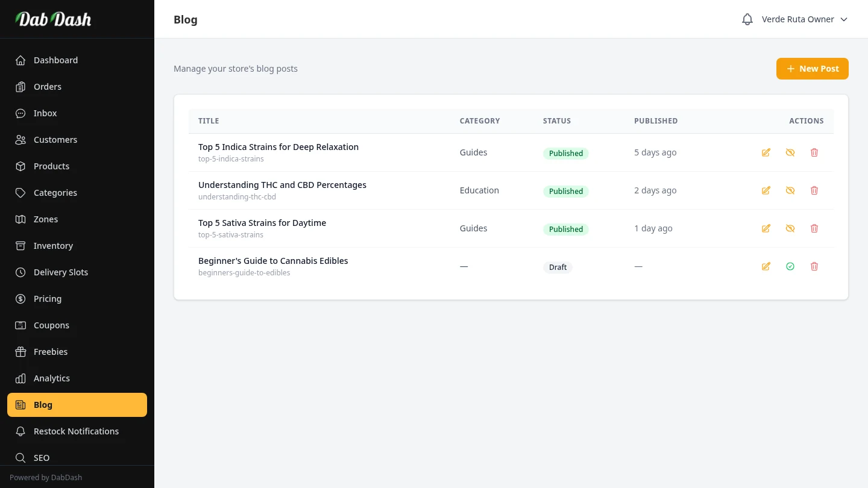The height and width of the screenshot is (488, 868).
Task: Delete the Understanding THC and CBD post
Action: [814, 190]
